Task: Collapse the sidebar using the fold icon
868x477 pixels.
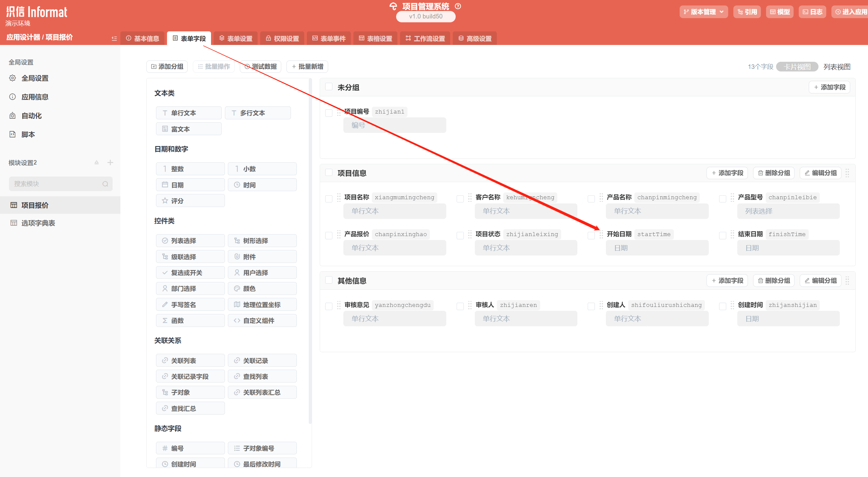Action: coord(114,38)
